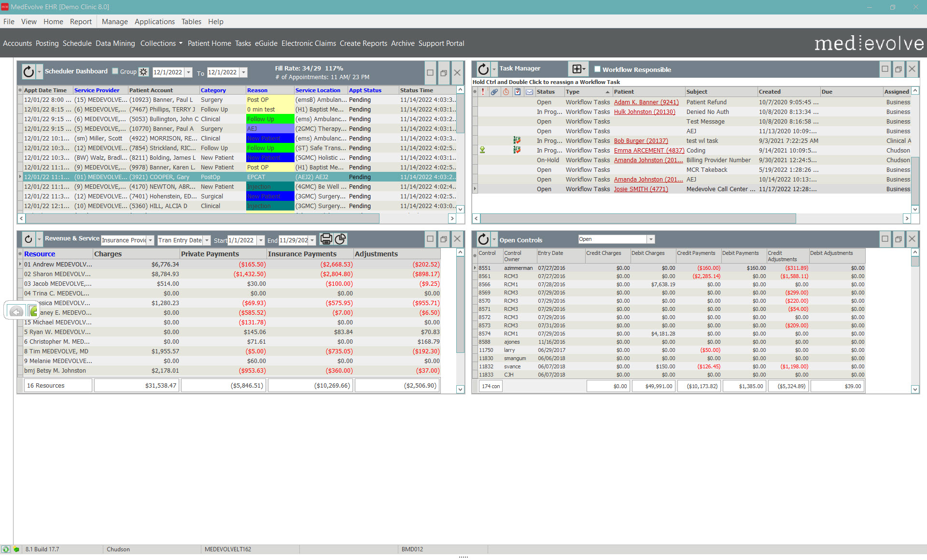Open the pie chart view in Revenue & Service
Screen dimensions: 927x560
[340, 239]
